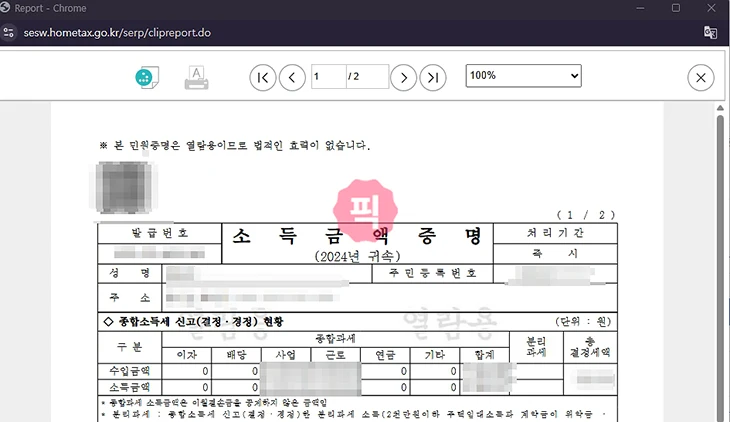Click the 구분 header cell

click(x=129, y=347)
